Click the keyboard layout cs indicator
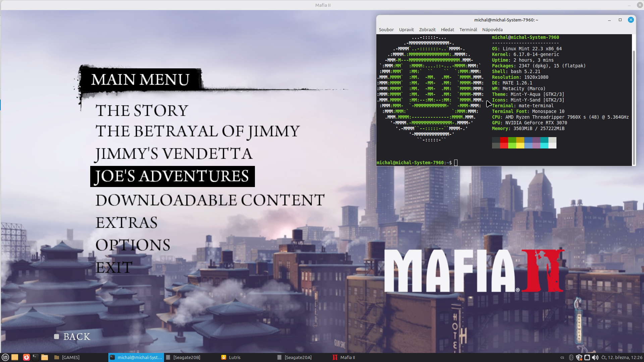 pos(562,357)
